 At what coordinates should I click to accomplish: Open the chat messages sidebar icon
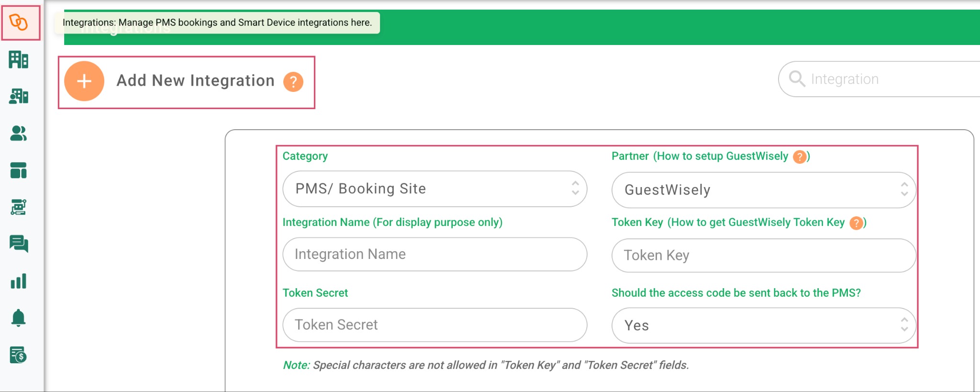19,244
